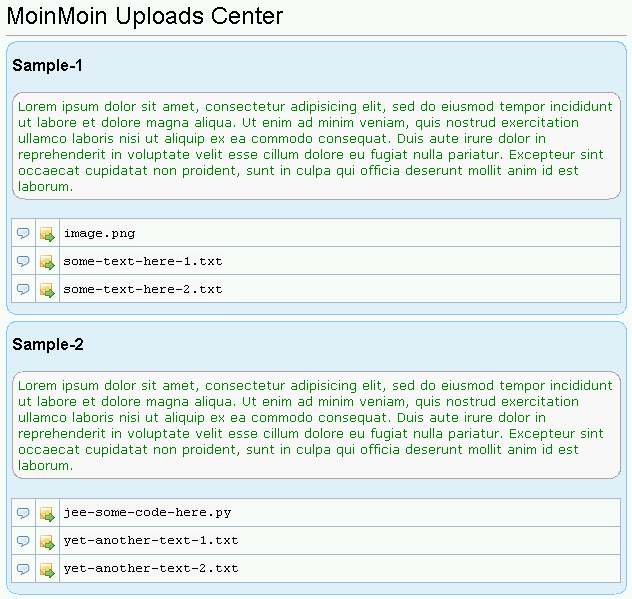Hit the download arrow icon for some-text-here-2.txt
The image size is (632, 599).
pos(47,290)
